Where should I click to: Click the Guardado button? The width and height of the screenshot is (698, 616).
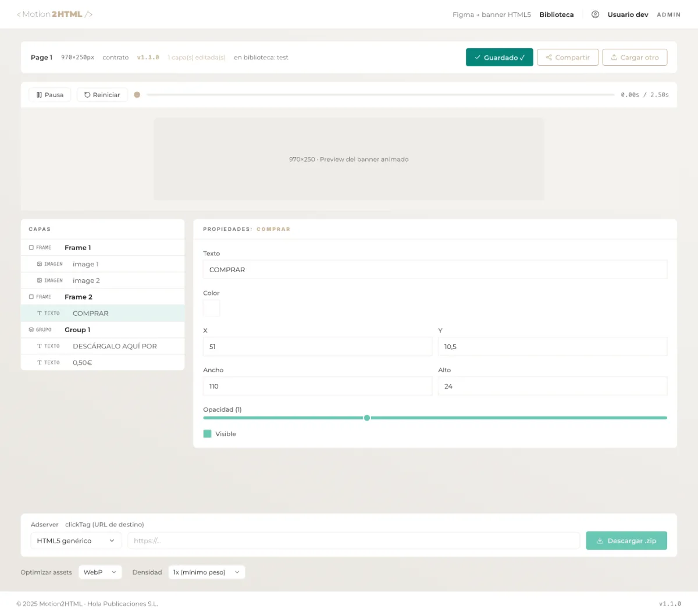(x=499, y=58)
